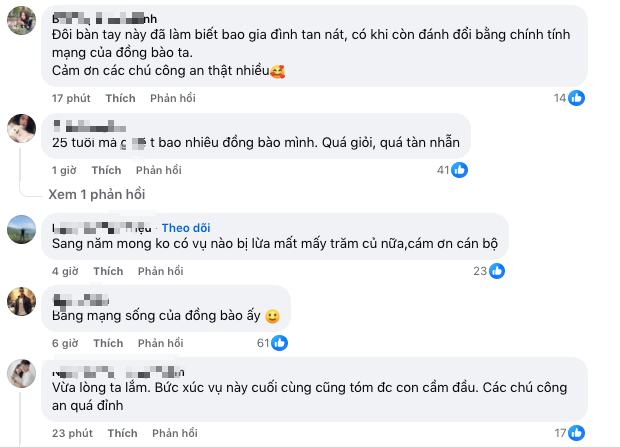The image size is (620, 447).
Task: Expand 'Xem 1 phản hồi' replies
Action: click(x=96, y=194)
